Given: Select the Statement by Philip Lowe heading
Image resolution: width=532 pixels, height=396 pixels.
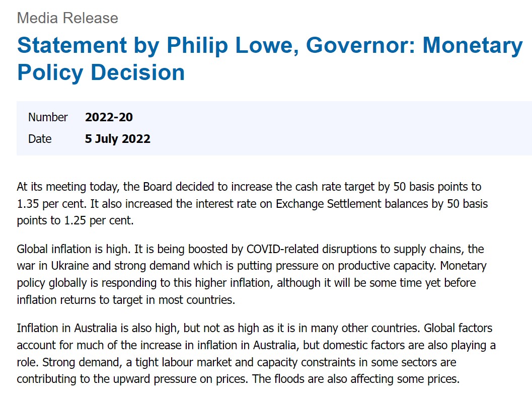Looking at the screenshot, I should coord(270,59).
